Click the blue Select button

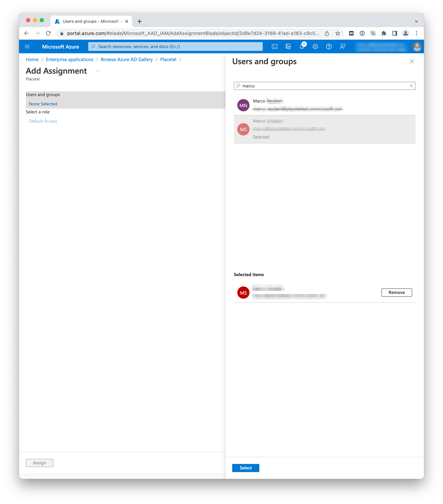coord(245,468)
